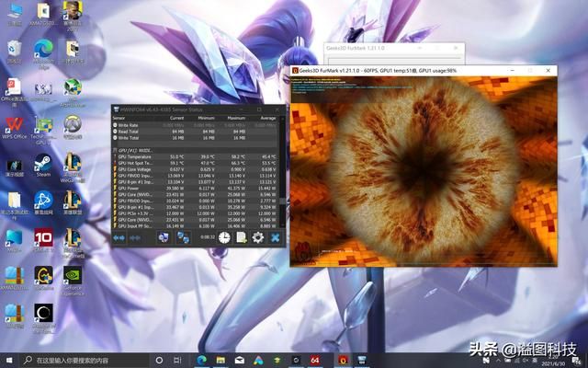Viewport: 588px width, 368px height.
Task: Open File Explorer from the taskbar
Action: (x=220, y=361)
